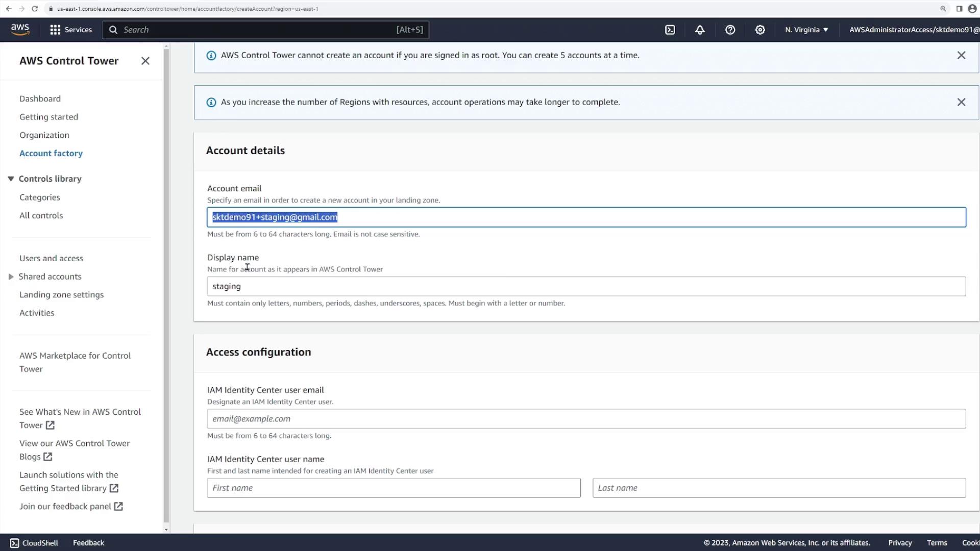Reload the page with browser refresh
Screen dimensions: 980x551
point(35,9)
